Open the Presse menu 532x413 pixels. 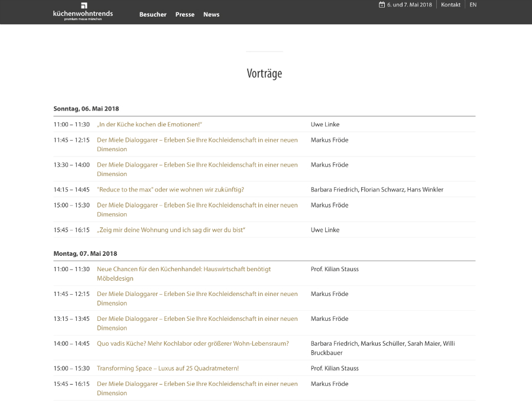point(185,15)
